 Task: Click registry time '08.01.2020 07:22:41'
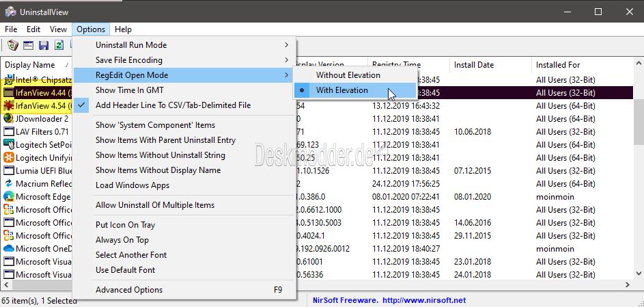coord(406,197)
